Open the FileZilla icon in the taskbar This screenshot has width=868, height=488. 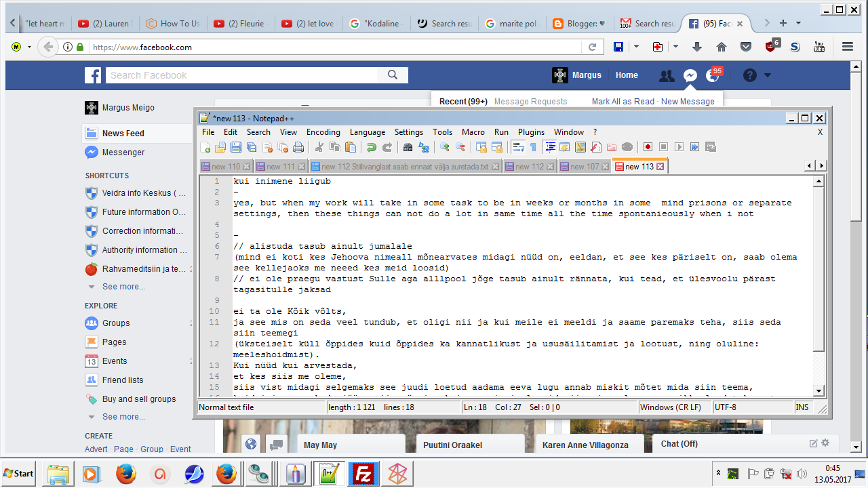(x=363, y=473)
